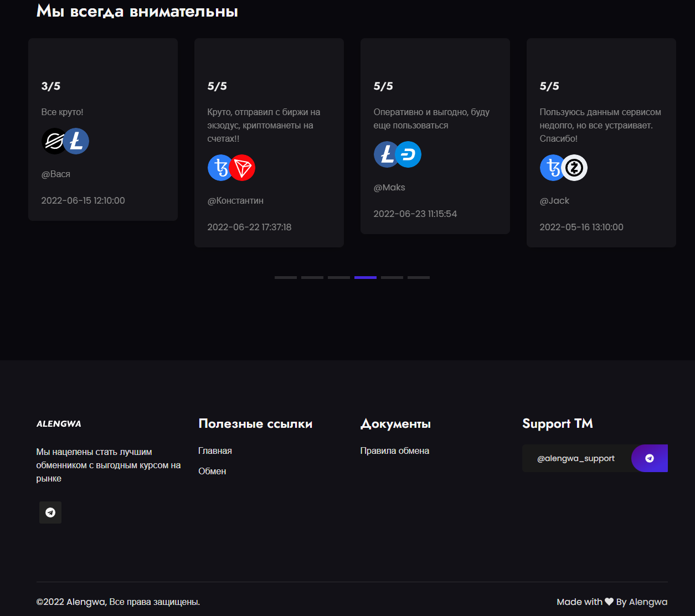This screenshot has width=695, height=616.
Task: Click the Zcash icon in Jack's review
Action: (574, 168)
